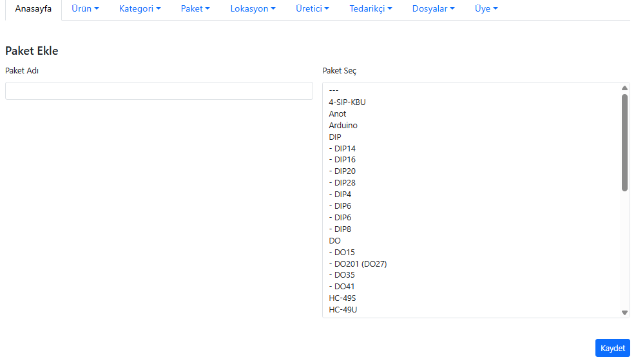Viewport: 636px width, 364px height.
Task: Select the 4-SIP-KBU package option
Action: tap(347, 102)
